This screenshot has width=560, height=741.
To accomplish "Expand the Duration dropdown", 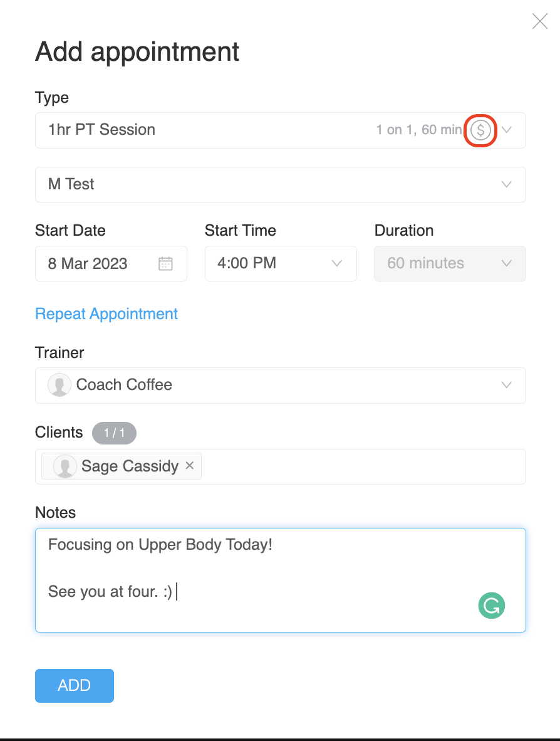I will click(x=449, y=263).
